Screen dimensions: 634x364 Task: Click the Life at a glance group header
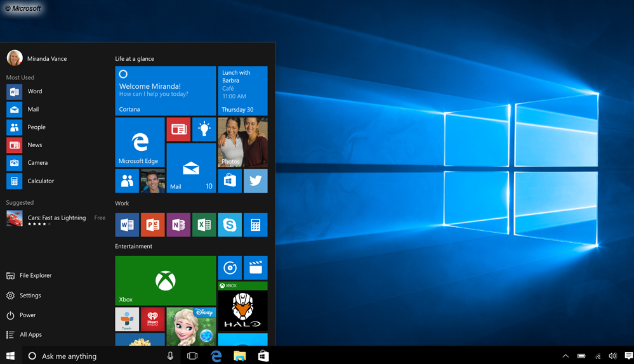(x=135, y=58)
